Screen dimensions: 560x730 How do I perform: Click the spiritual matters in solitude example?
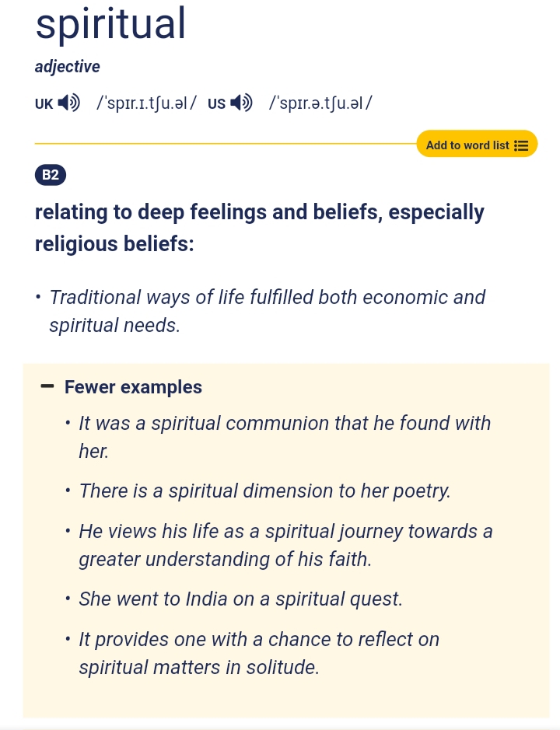[259, 653]
